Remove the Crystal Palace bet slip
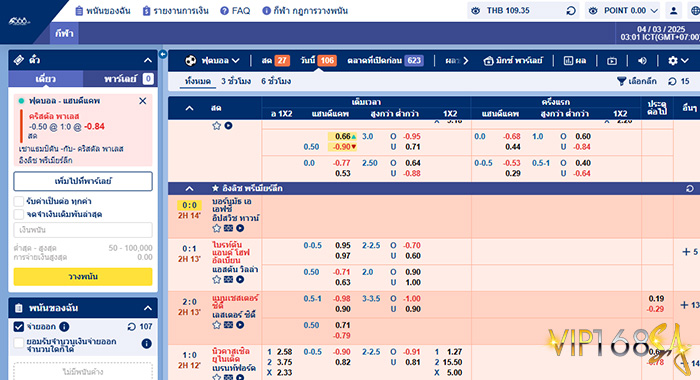Image resolution: width=700 pixels, height=380 pixels. [142, 101]
